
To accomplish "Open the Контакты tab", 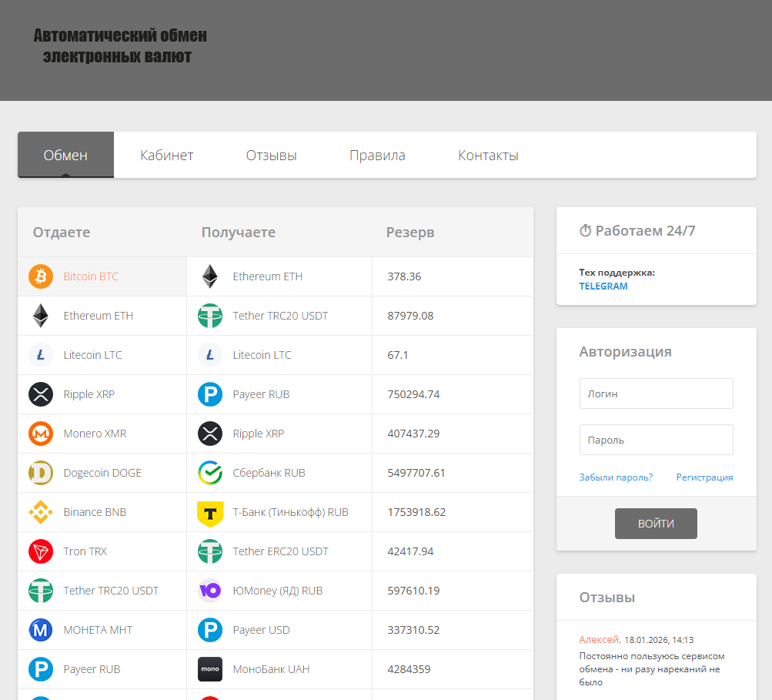I will [488, 156].
